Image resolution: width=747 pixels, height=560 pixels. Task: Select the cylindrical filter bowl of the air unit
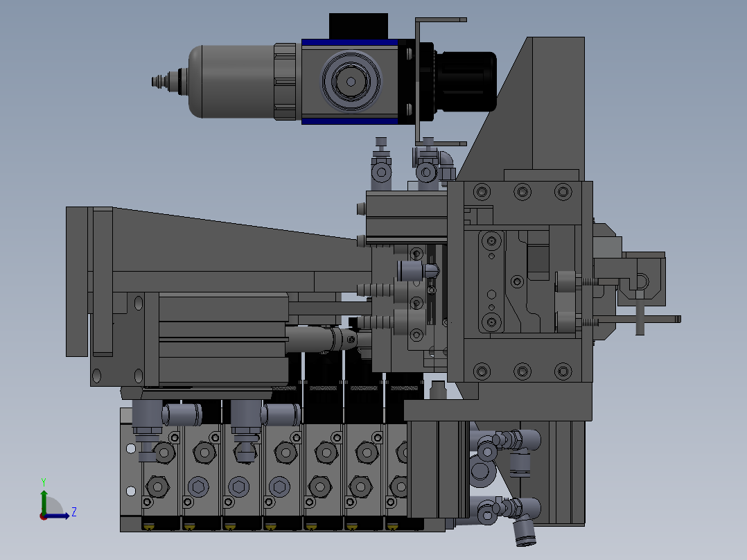point(231,82)
